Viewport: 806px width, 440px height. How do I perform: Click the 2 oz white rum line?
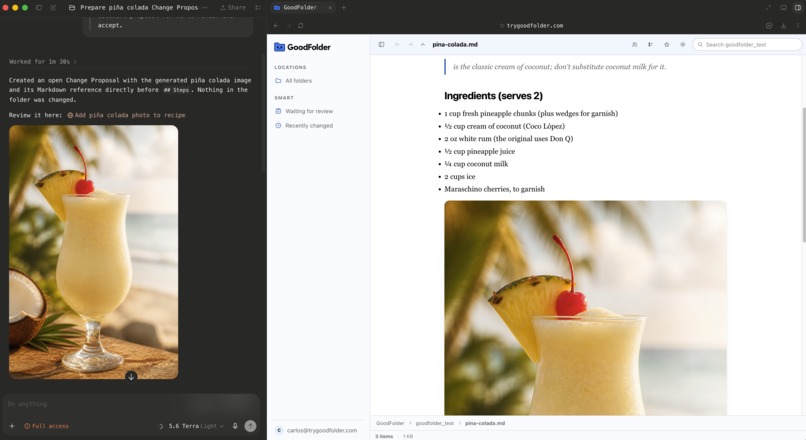tap(508, 139)
